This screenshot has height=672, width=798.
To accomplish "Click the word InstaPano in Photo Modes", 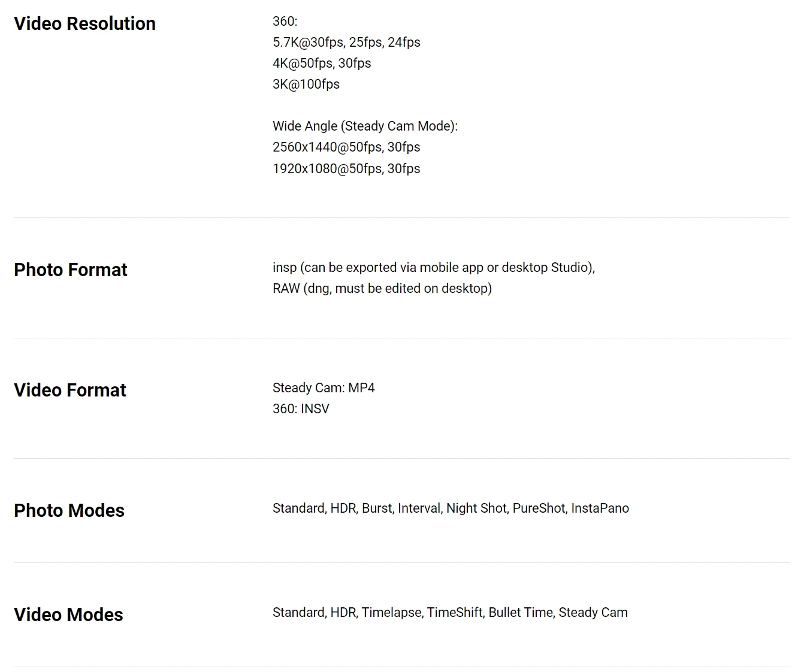I will [600, 508].
